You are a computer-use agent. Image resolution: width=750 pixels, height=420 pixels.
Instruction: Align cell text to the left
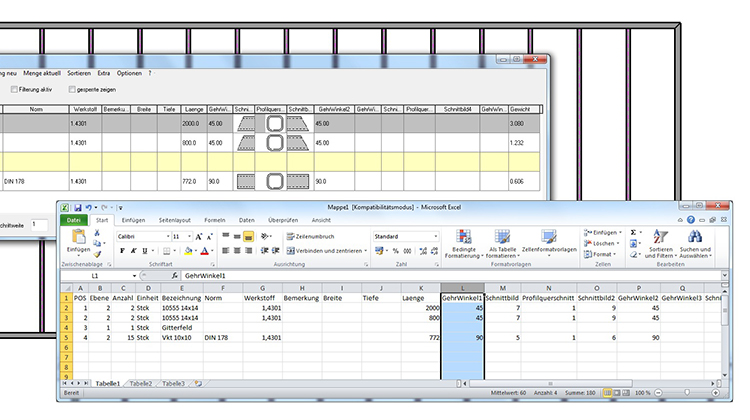[x=226, y=251]
